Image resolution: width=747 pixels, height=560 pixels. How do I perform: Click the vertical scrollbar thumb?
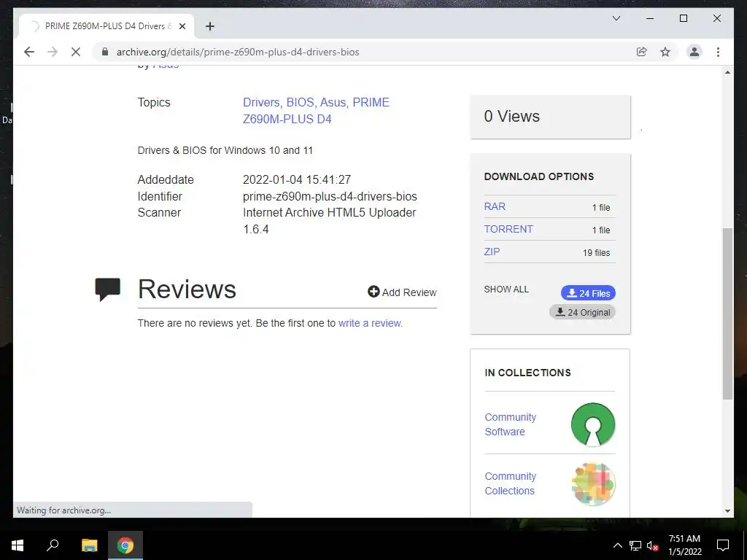pos(727,314)
